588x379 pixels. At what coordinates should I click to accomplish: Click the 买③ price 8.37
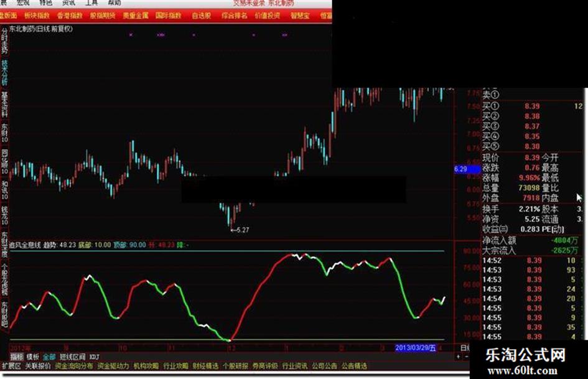[532, 126]
